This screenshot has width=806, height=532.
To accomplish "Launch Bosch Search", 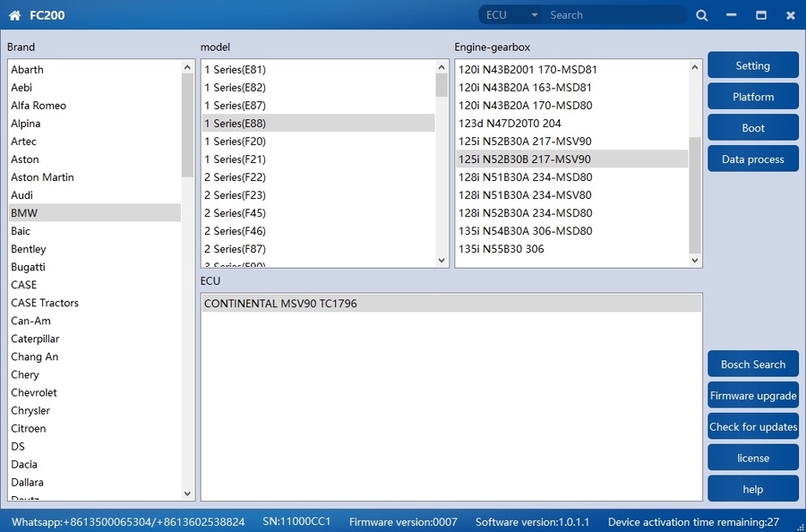I will coord(752,365).
